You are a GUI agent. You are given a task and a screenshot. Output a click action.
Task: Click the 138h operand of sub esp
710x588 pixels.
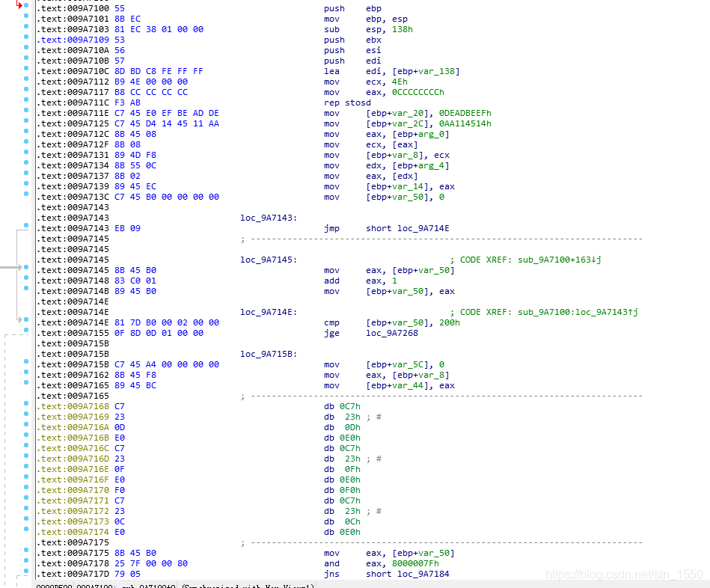coord(402,29)
